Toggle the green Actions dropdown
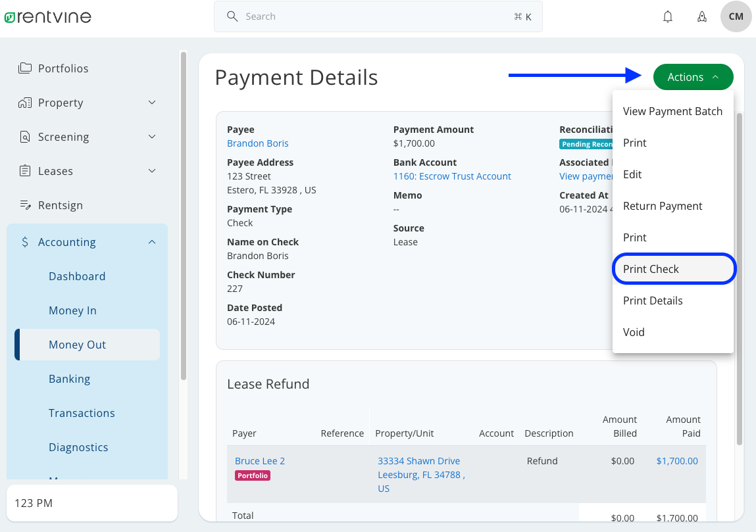The width and height of the screenshot is (756, 532). tap(693, 77)
